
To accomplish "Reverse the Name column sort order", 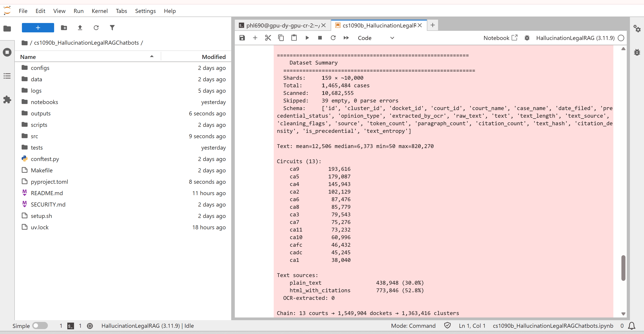I will [152, 56].
